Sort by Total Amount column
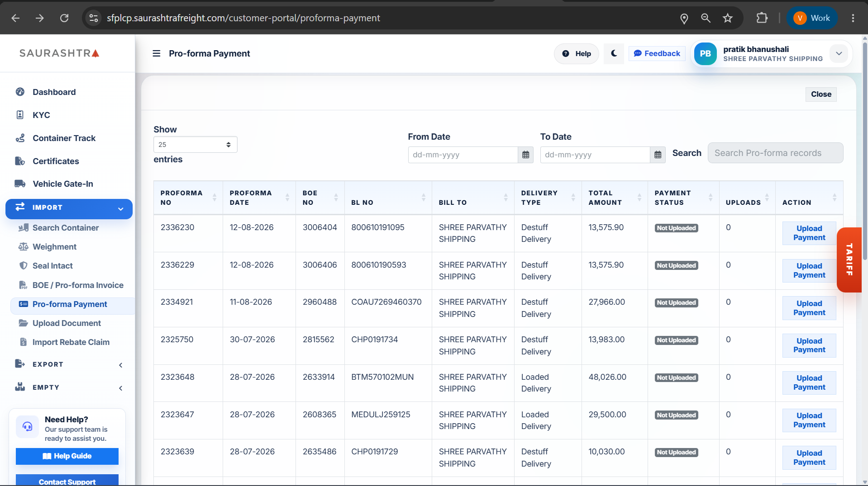868x486 pixels. point(615,198)
